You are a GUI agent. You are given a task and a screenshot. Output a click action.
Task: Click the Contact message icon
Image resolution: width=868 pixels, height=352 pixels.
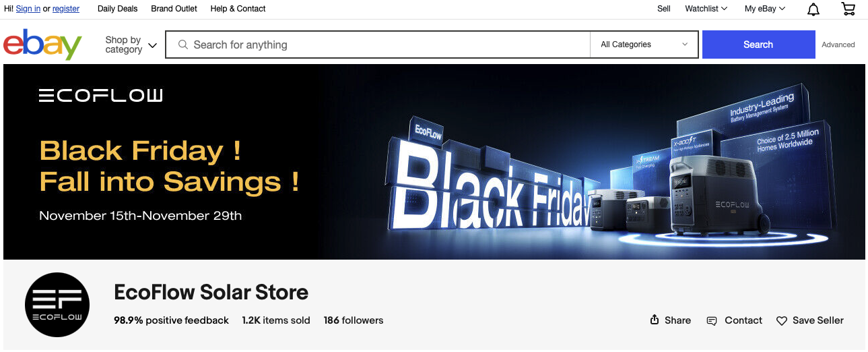coord(712,321)
